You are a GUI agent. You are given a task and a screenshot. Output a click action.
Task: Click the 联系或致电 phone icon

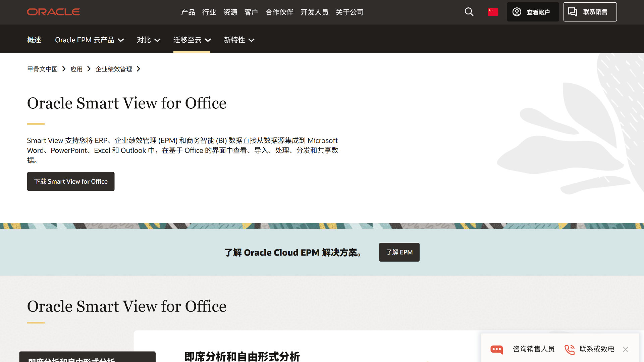click(x=569, y=350)
